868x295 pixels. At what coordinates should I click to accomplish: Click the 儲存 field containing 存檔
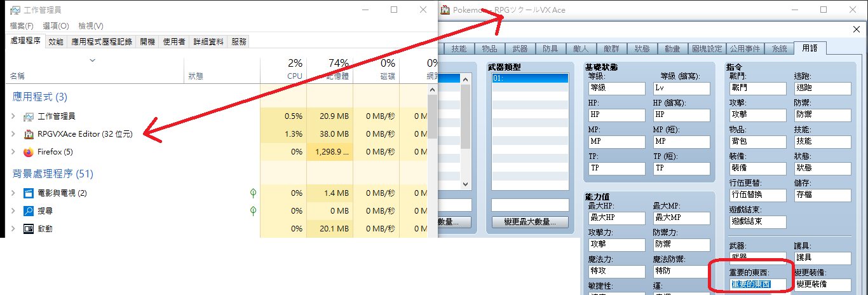click(822, 195)
